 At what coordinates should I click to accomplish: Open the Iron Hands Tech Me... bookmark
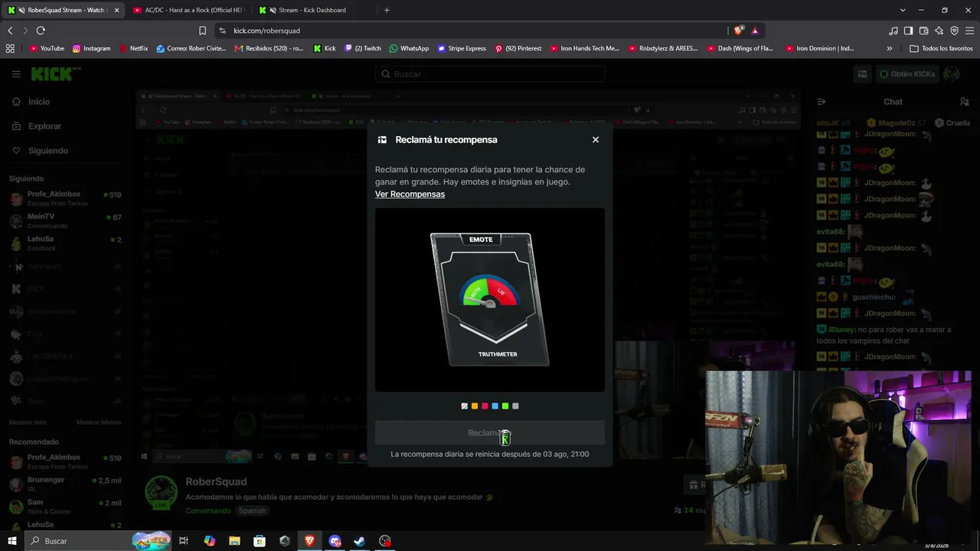pyautogui.click(x=585, y=48)
